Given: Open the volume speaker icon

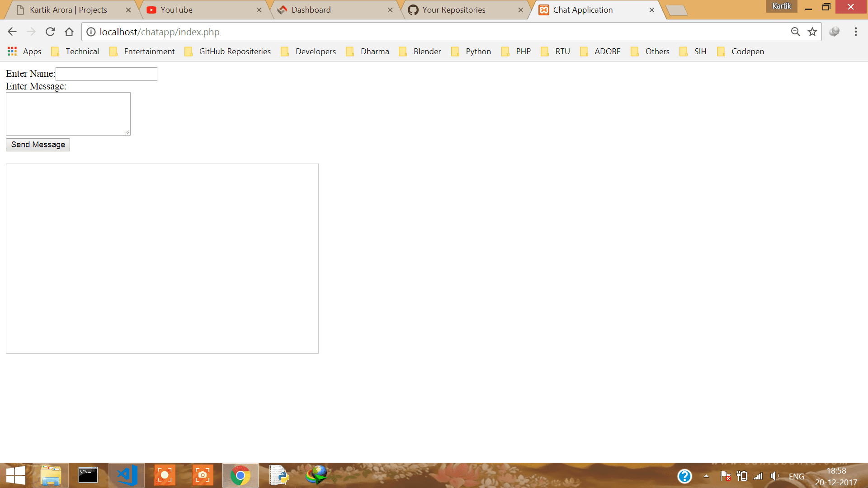Looking at the screenshot, I should point(775,476).
